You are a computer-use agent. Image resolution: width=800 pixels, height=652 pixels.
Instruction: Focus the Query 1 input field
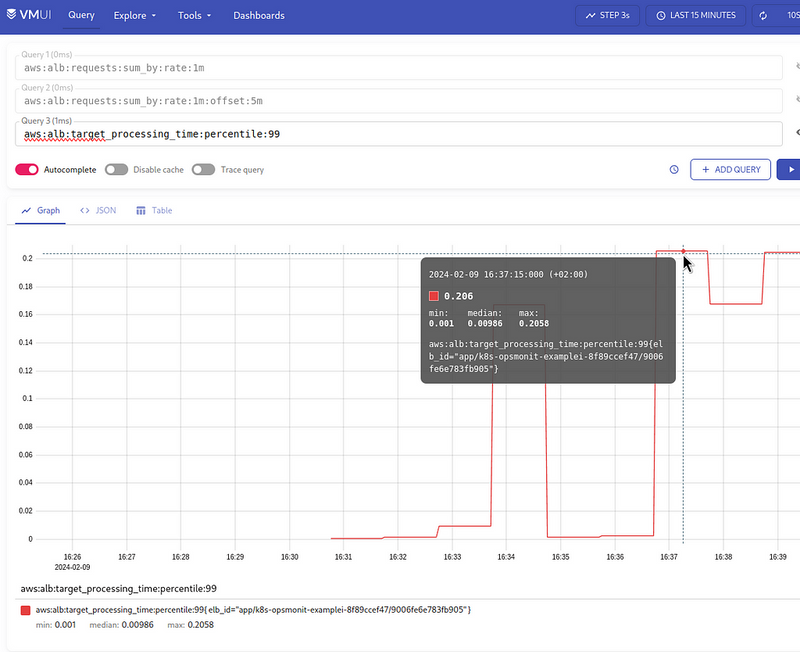point(398,68)
